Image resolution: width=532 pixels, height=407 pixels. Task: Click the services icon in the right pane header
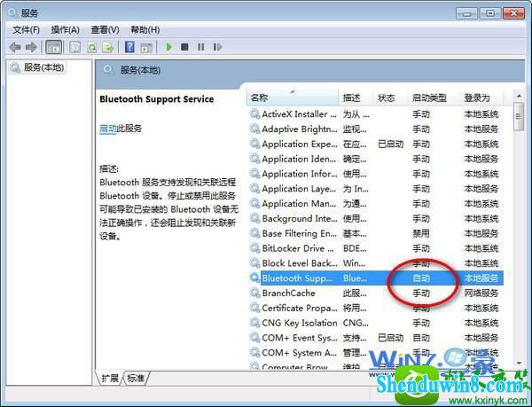click(x=108, y=70)
